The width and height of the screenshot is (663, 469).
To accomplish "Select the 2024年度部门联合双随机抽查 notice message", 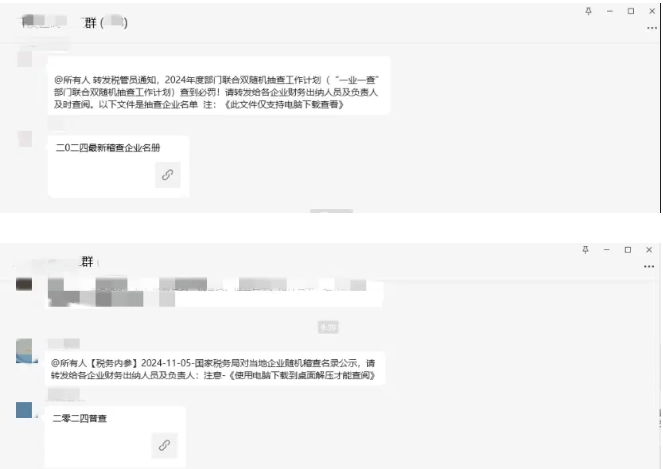I will 219,86.
